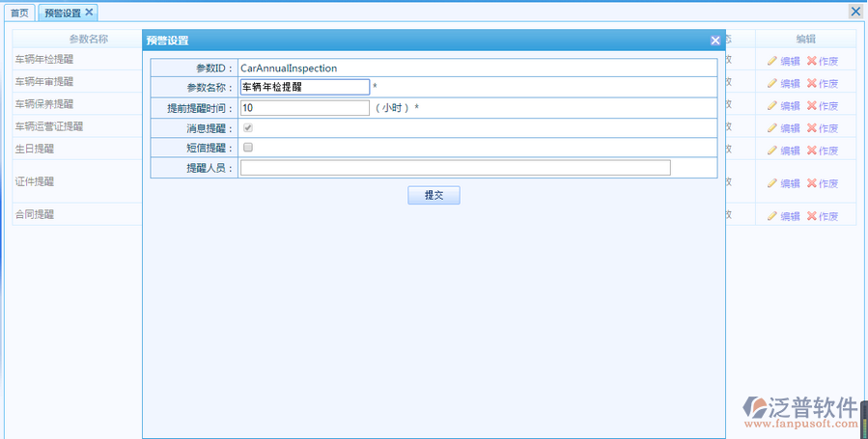Select the 预警设置 tab

(63, 13)
